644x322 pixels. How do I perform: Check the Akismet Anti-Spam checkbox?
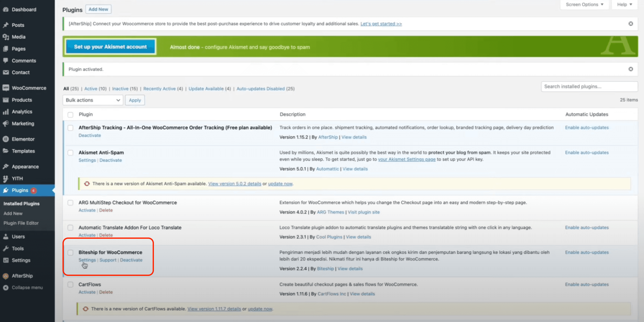coord(70,153)
